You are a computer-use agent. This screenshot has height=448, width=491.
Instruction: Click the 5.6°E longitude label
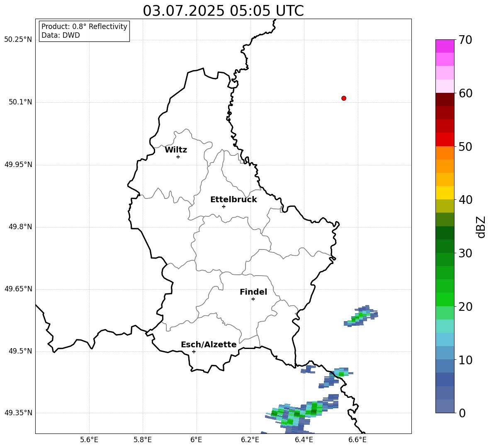coord(89,440)
